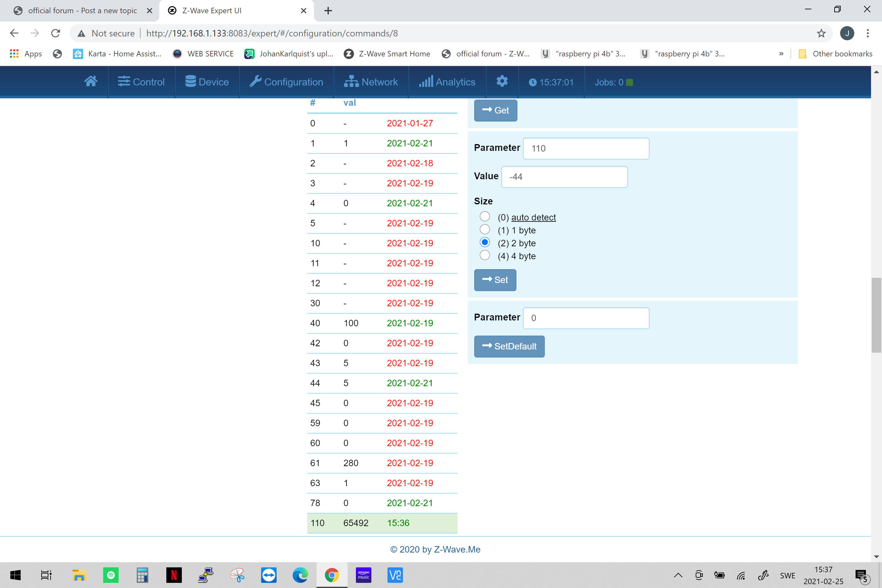Open Chrome's three-dot menu
This screenshot has width=882, height=588.
(x=867, y=34)
